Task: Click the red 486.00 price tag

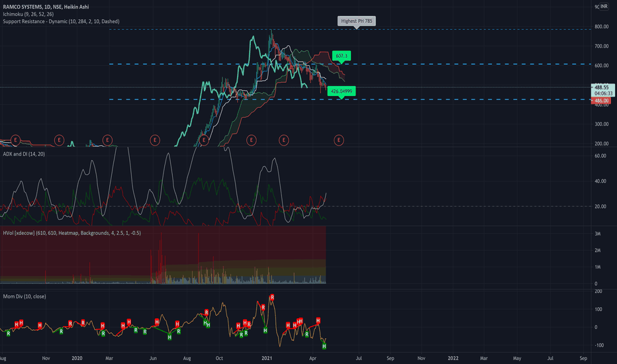Action: click(x=602, y=101)
